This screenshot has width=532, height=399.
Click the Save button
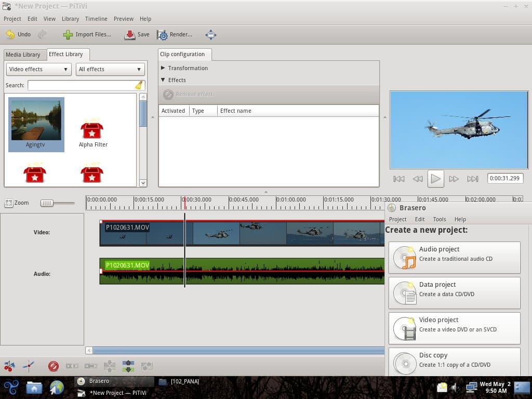click(x=137, y=35)
